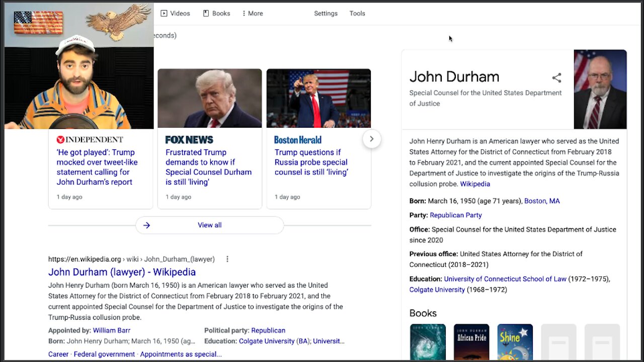Open the Shine book cover

[515, 342]
